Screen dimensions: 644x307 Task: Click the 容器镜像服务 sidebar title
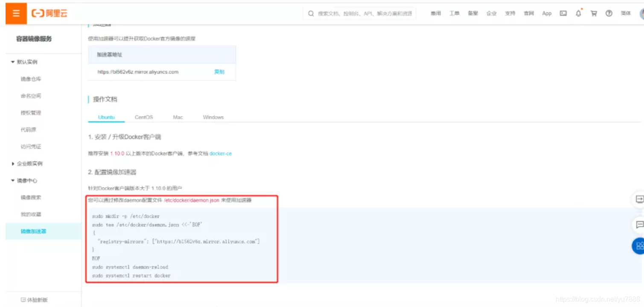pyautogui.click(x=34, y=39)
